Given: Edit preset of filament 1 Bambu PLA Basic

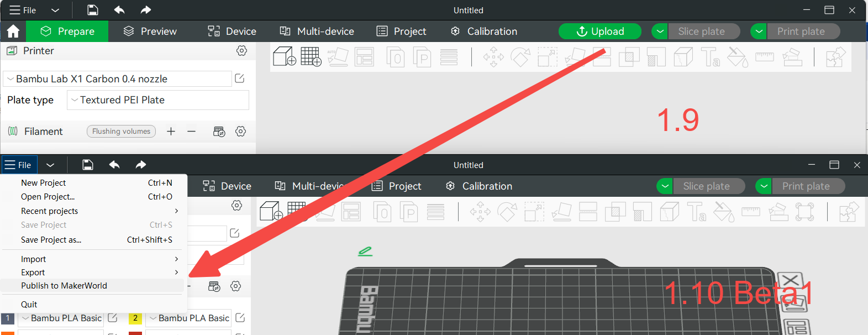Looking at the screenshot, I should pos(113,318).
